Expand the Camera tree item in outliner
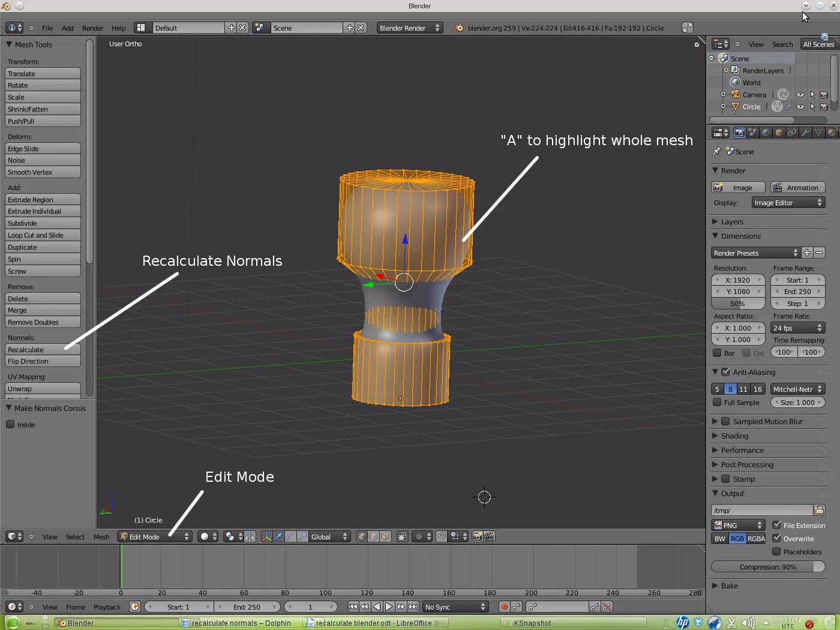This screenshot has width=840, height=630. [x=723, y=94]
